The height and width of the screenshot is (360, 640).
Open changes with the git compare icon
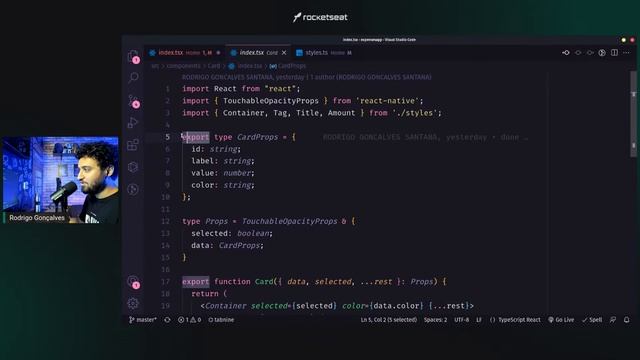click(566, 53)
